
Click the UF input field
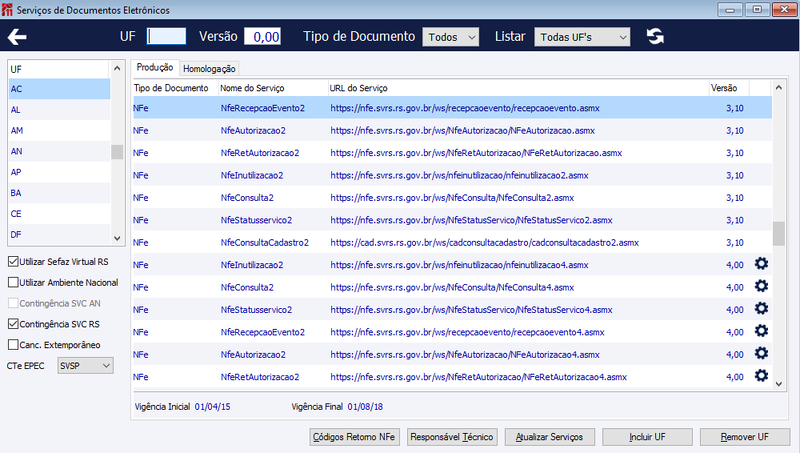[166, 36]
